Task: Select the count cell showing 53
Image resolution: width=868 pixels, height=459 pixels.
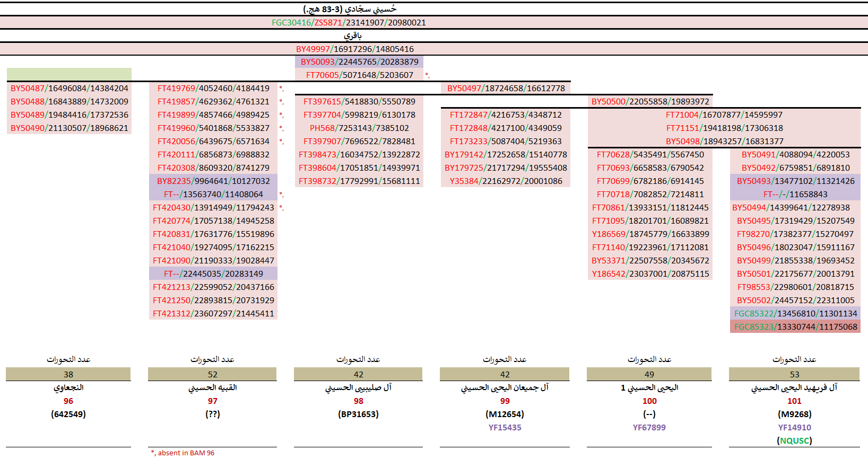Action: click(x=794, y=374)
